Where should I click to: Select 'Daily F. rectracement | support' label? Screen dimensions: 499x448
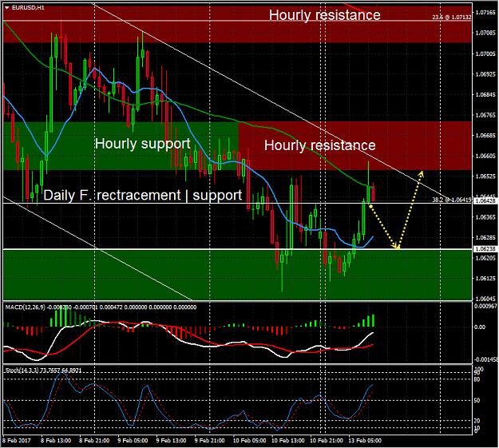click(143, 195)
